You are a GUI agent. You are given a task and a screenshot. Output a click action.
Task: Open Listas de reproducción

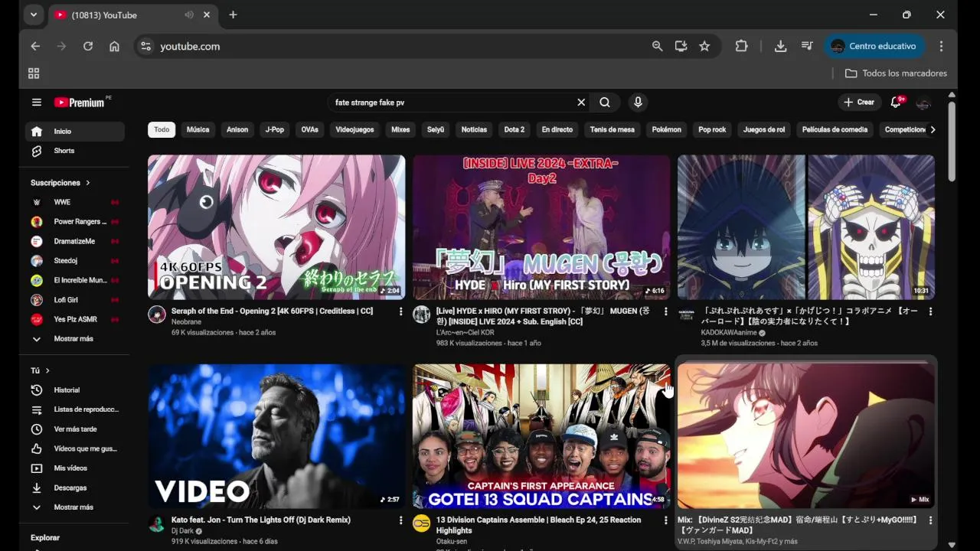pos(75,409)
